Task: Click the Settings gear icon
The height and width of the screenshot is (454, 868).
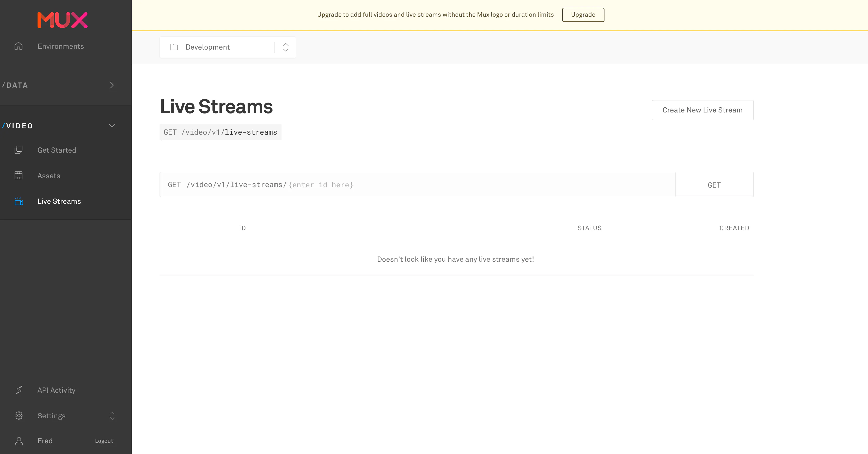Action: [19, 416]
